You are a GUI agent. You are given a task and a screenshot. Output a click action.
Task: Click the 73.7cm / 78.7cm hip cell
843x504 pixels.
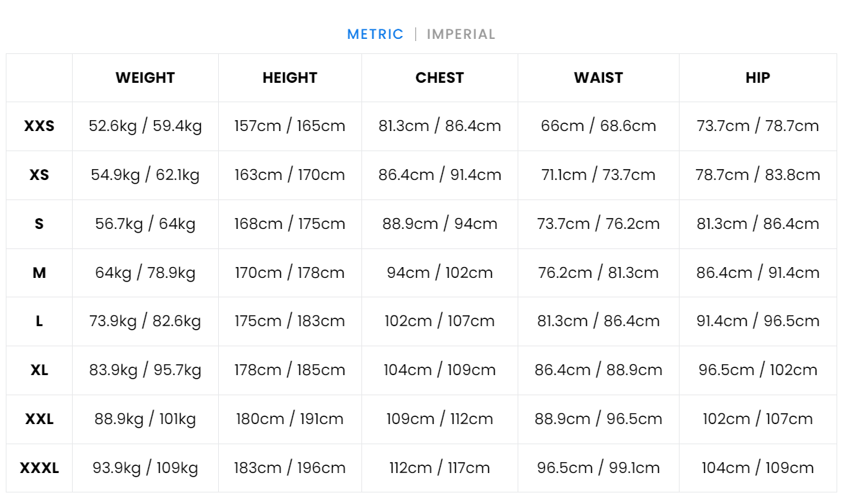coord(757,126)
